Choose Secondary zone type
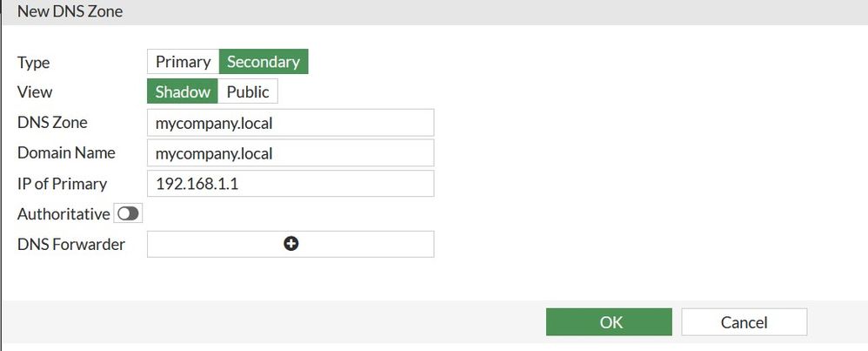This screenshot has height=351, width=868. click(263, 62)
